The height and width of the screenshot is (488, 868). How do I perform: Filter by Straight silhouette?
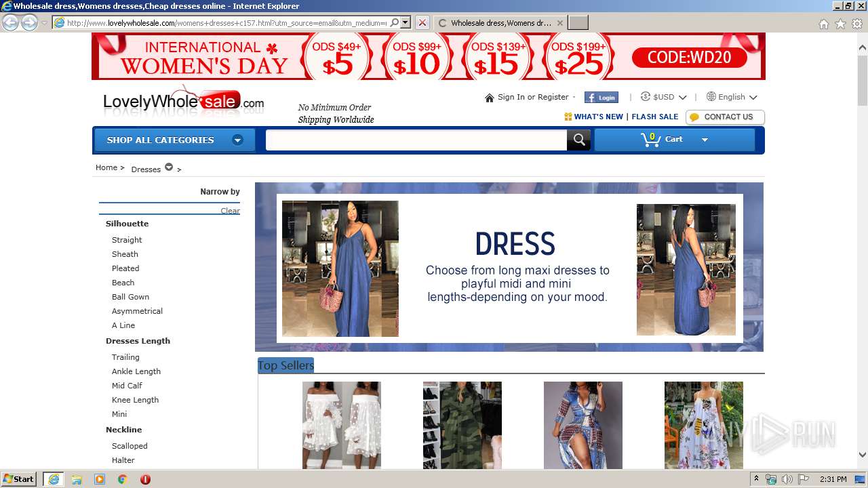(127, 240)
